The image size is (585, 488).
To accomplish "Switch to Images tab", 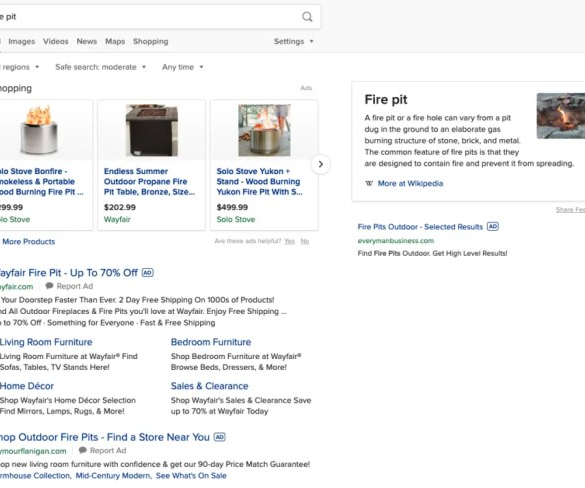I will (x=22, y=41).
